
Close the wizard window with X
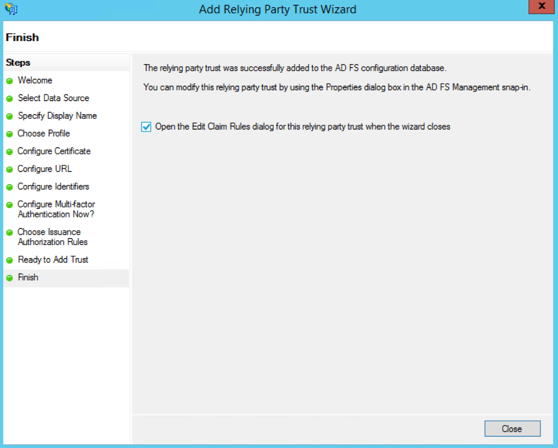tap(541, 6)
